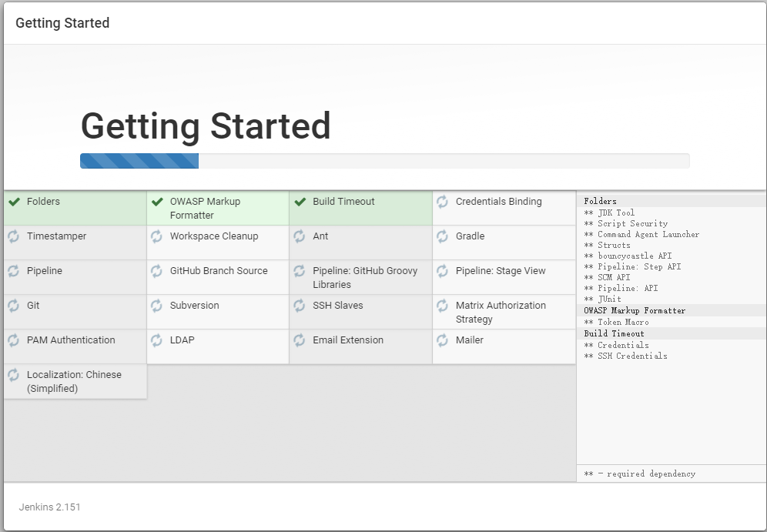Click the green checkmark beside Folders

pyautogui.click(x=14, y=202)
